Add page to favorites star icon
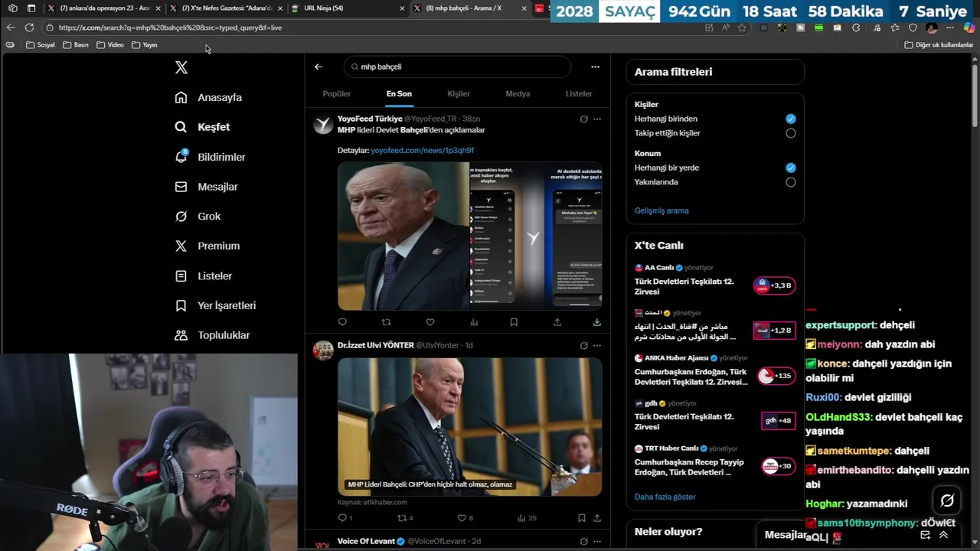980x551 pixels. pos(742,28)
